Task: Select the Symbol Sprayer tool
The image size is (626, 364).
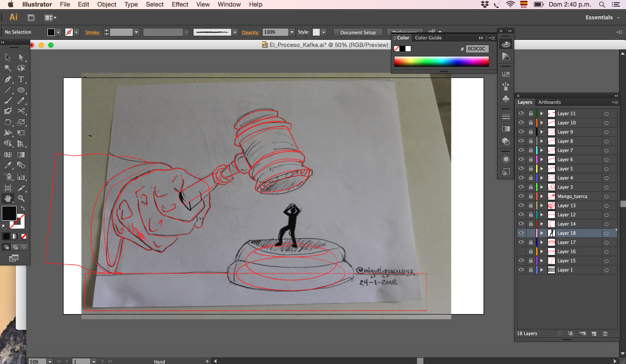Action: click(x=8, y=177)
